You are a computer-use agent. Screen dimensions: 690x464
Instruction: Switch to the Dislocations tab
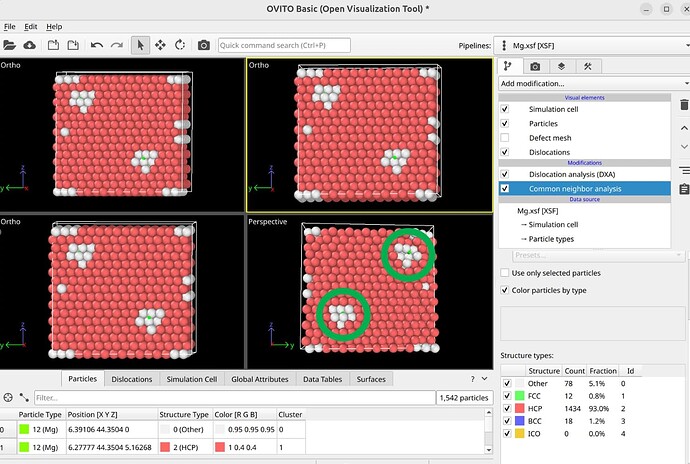[x=132, y=379]
